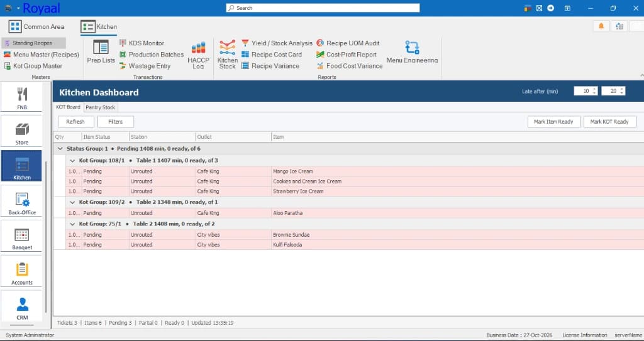Screen dimensions: 644x341
Task: Click Mark Item Ready
Action: coord(553,122)
